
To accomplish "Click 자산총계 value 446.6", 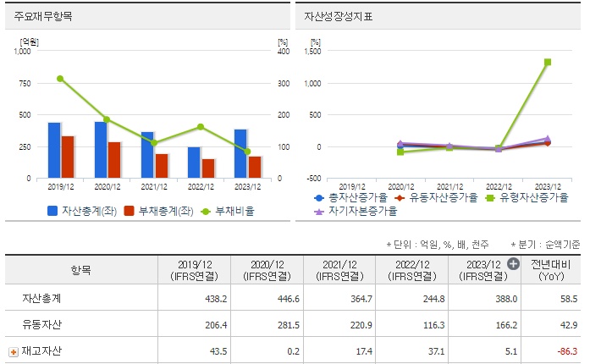I will (x=289, y=299).
